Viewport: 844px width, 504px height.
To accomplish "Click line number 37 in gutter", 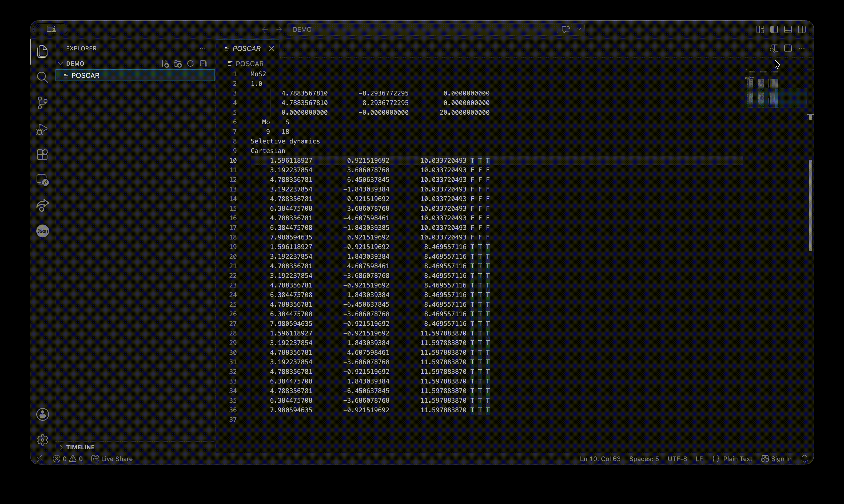I will [x=233, y=420].
